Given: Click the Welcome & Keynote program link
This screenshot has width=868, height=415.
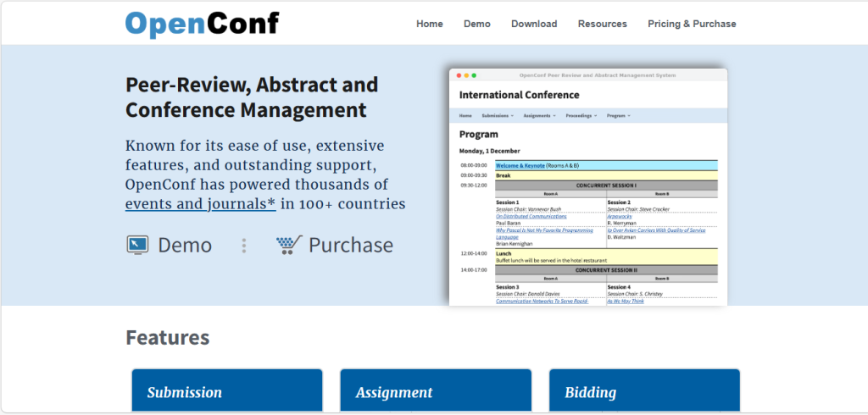Looking at the screenshot, I should pos(520,165).
